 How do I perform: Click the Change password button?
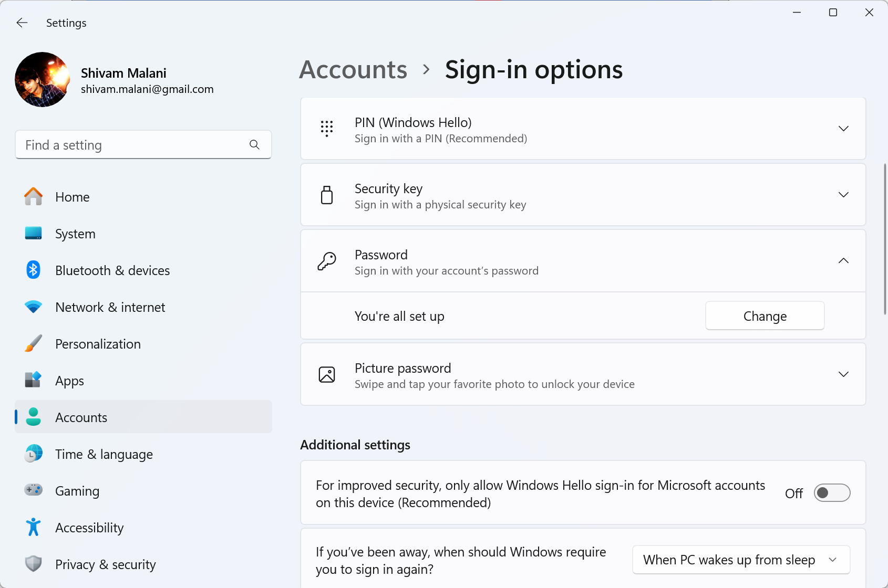pos(765,316)
